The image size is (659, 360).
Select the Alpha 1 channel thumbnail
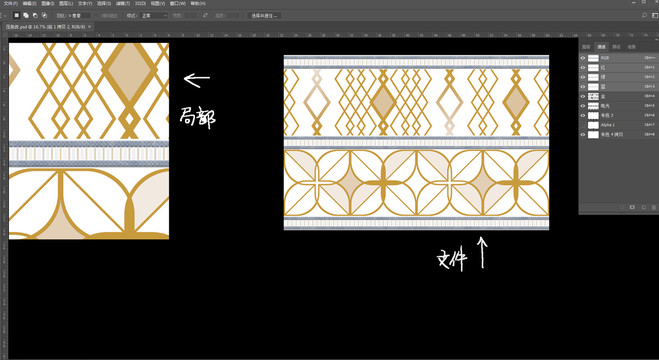[593, 125]
